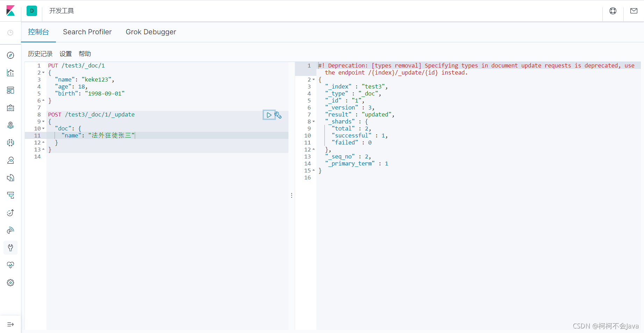Viewport: 644px width, 333px height.
Task: Place cursor in 法外狂徒张三 value
Action: tap(111, 135)
